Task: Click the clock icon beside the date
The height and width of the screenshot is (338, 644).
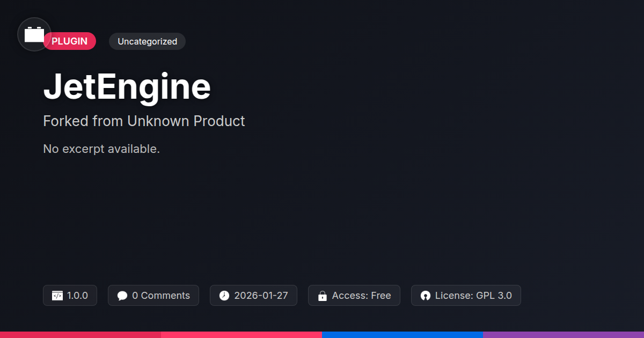Action: [224, 296]
